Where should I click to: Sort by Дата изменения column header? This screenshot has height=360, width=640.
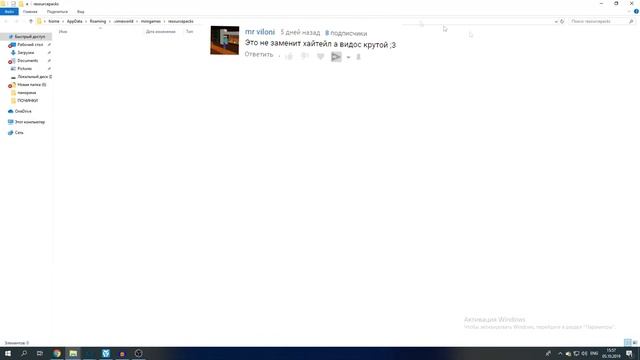[160, 31]
